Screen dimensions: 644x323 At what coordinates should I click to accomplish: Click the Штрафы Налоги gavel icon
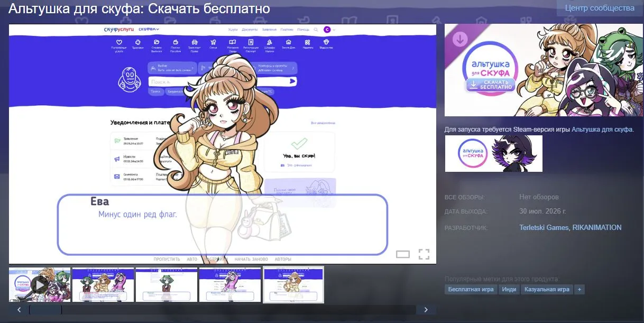pos(270,42)
